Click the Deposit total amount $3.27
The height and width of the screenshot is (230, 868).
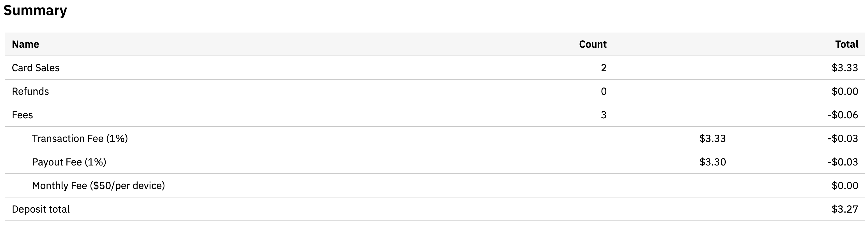pyautogui.click(x=844, y=210)
